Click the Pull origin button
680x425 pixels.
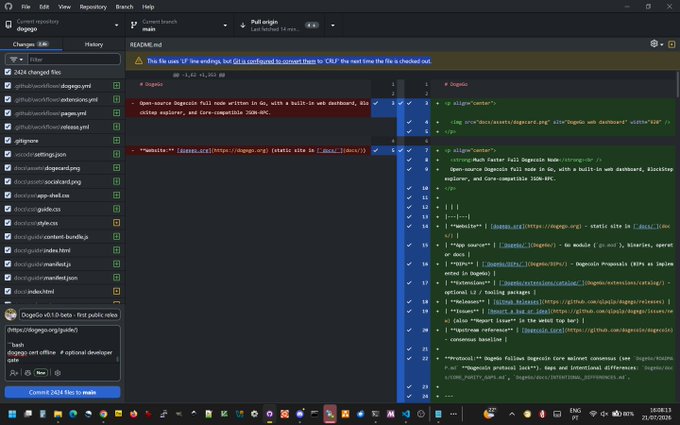281,25
